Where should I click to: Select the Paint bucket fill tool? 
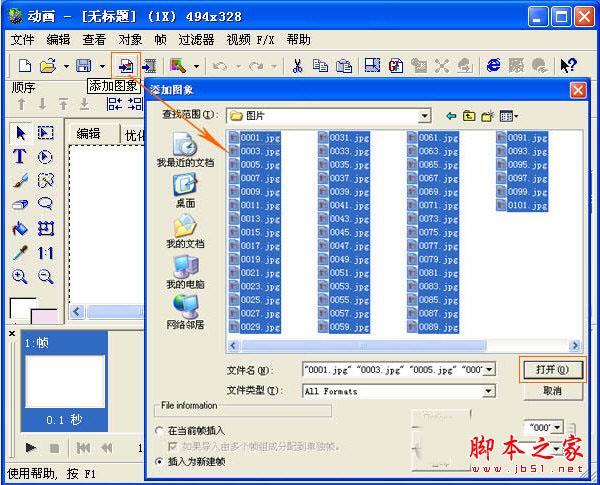20,229
